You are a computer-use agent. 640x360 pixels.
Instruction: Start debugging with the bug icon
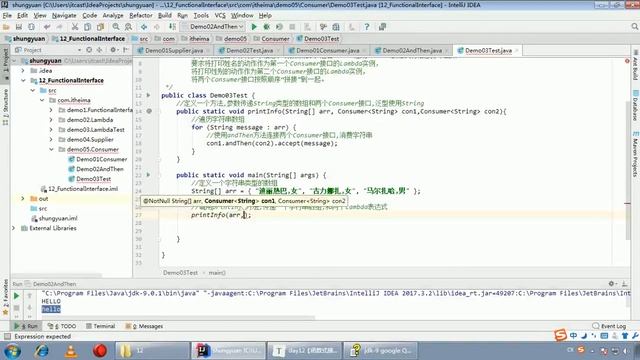(267, 27)
